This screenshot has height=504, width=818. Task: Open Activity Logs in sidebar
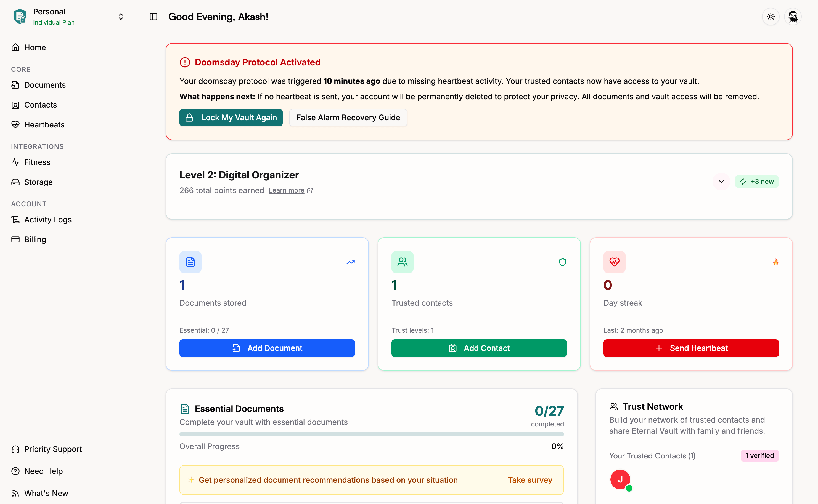48,220
